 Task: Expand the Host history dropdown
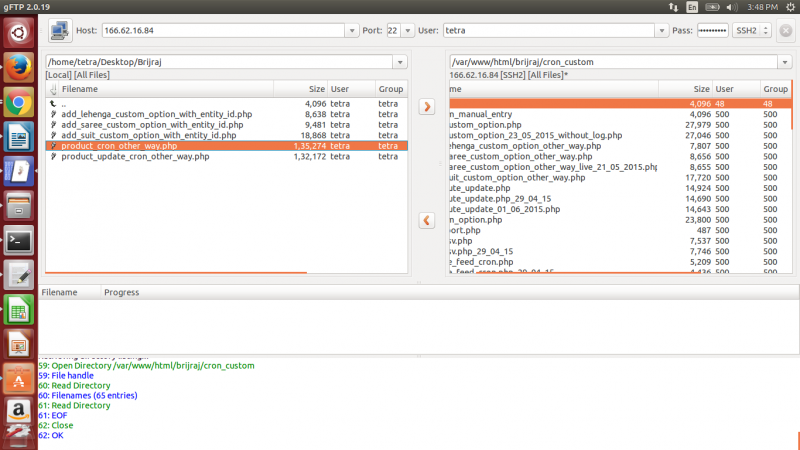352,31
